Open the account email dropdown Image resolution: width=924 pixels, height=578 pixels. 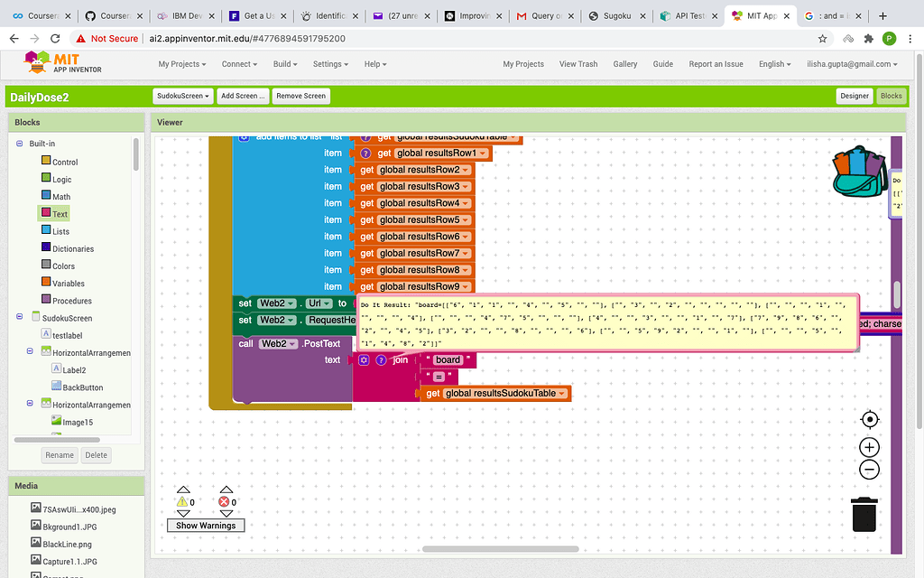(x=852, y=64)
